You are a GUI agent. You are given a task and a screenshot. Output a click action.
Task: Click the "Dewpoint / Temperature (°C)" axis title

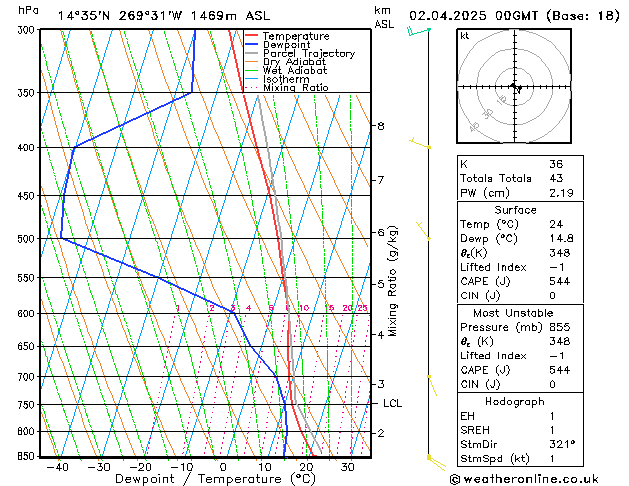coord(215,479)
